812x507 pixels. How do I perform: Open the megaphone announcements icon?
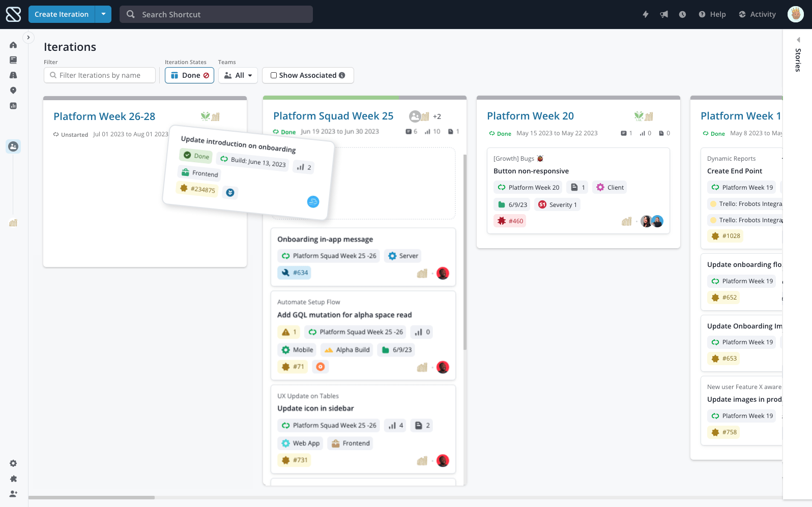coord(664,14)
